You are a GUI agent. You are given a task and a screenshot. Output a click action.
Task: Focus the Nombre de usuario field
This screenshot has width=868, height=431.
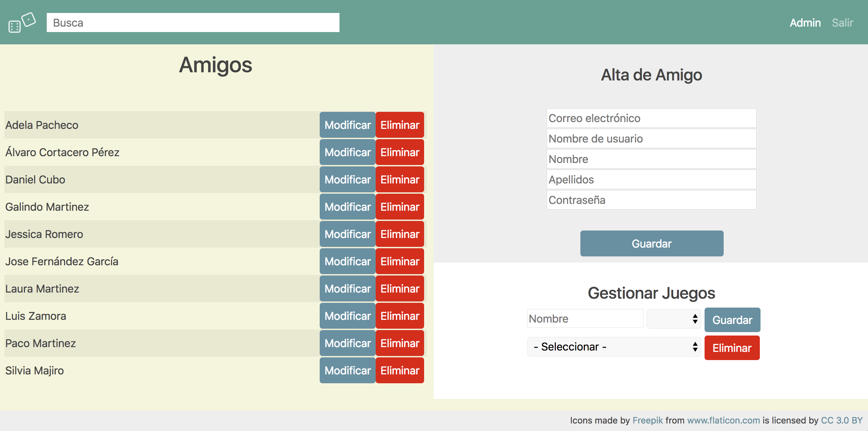[x=651, y=139]
